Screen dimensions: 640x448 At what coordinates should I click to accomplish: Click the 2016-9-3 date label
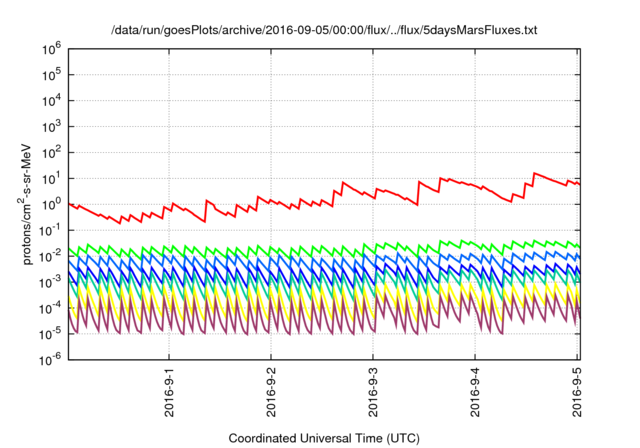373,392
